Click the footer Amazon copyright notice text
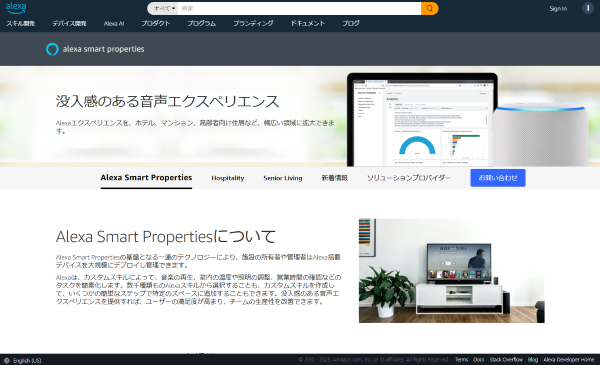The width and height of the screenshot is (600, 365). (x=373, y=360)
